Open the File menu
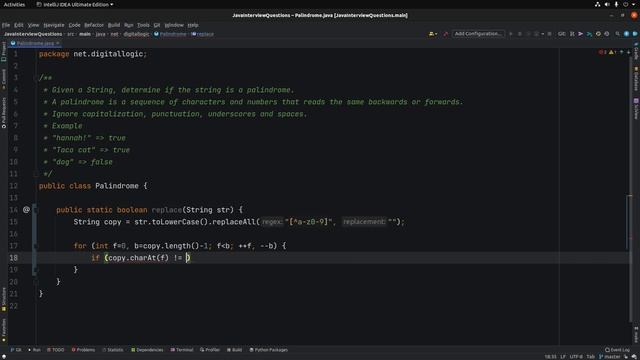This screenshot has width=640, height=360. click(6, 25)
